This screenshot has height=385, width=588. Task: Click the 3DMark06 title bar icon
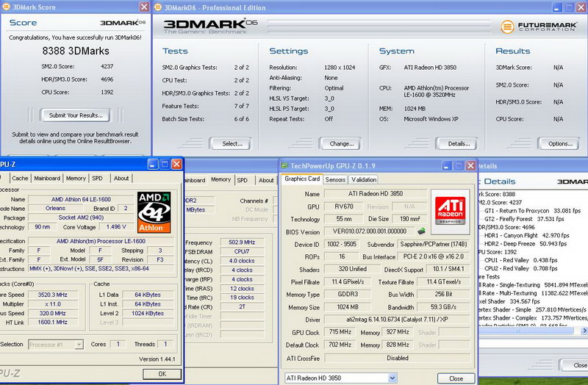(158, 7)
